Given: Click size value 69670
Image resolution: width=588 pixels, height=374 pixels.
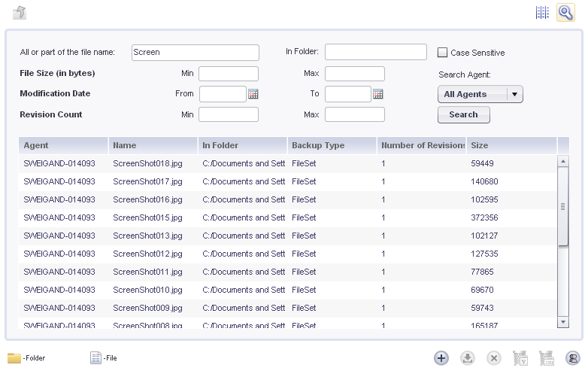Looking at the screenshot, I should pos(482,290).
